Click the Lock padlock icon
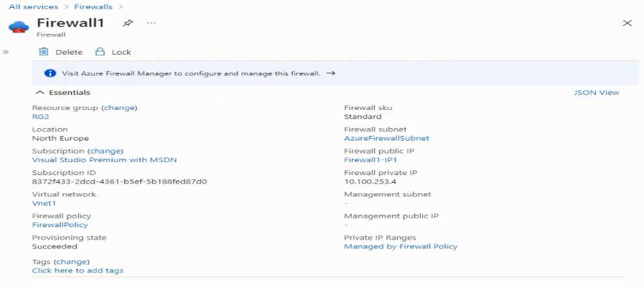 pos(100,52)
